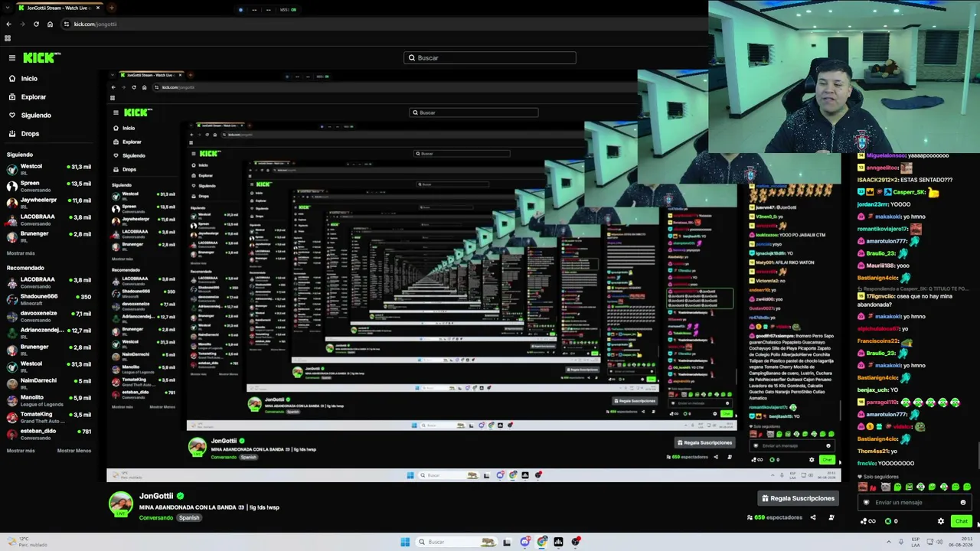Open the weather widget on taskbar
Image resolution: width=980 pixels, height=551 pixels.
(26, 542)
